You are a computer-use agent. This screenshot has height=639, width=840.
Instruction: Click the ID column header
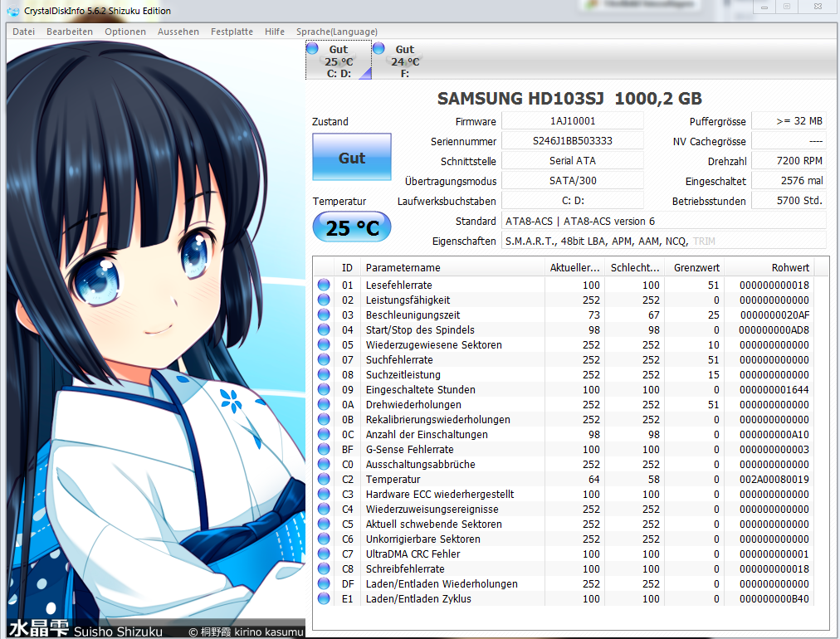(x=347, y=267)
